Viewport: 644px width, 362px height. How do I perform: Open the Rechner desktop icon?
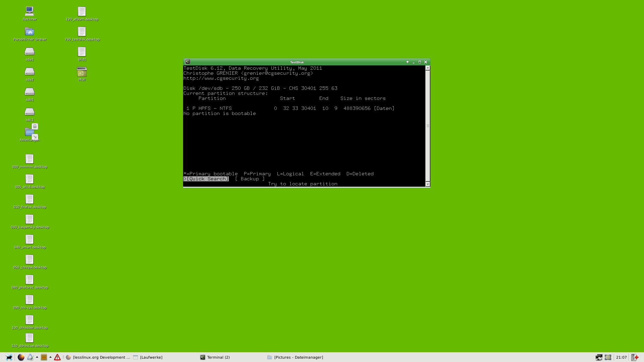(30, 11)
